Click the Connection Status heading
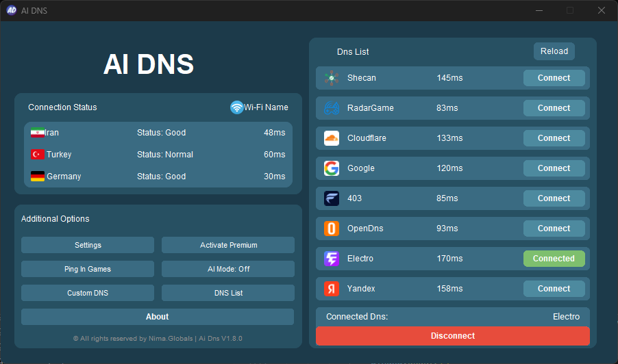 pyautogui.click(x=62, y=107)
